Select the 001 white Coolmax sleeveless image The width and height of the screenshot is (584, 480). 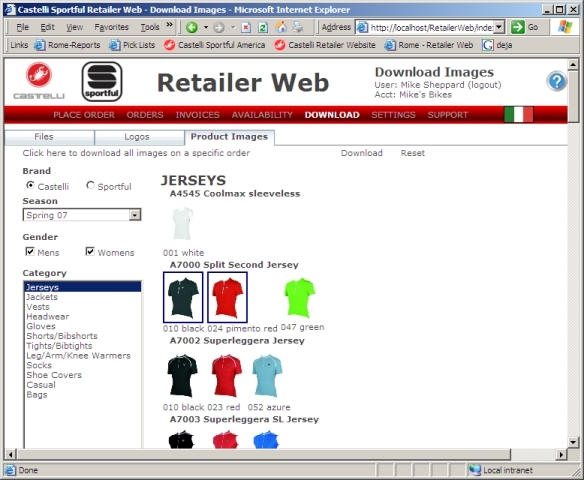pos(182,223)
